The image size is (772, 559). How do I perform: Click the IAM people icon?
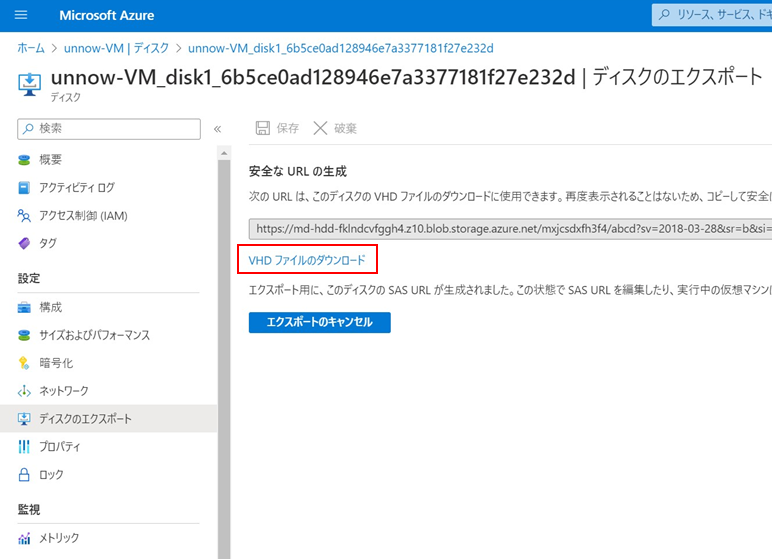(24, 216)
